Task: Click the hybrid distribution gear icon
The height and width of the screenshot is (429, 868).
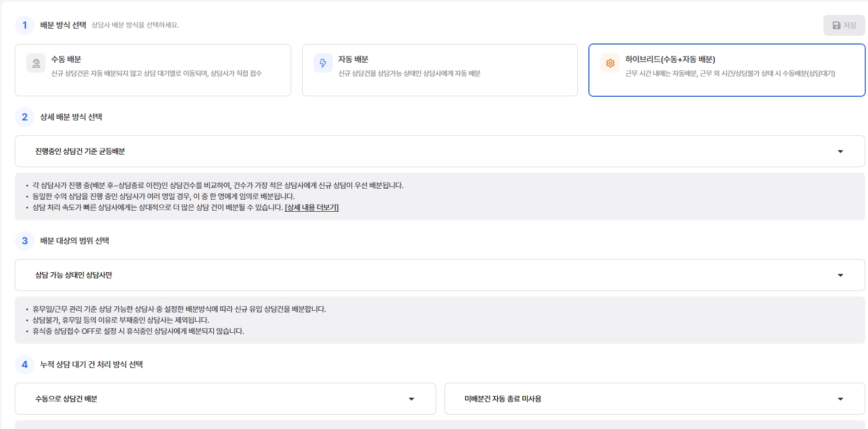Action: coord(610,63)
